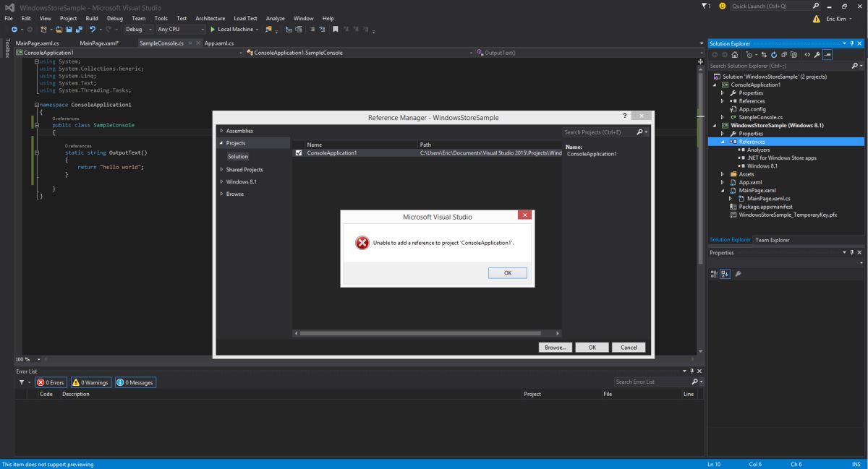
Task: Uncheck the ConsoleApplication1 checkbox in Reference Manager
Action: coord(299,152)
